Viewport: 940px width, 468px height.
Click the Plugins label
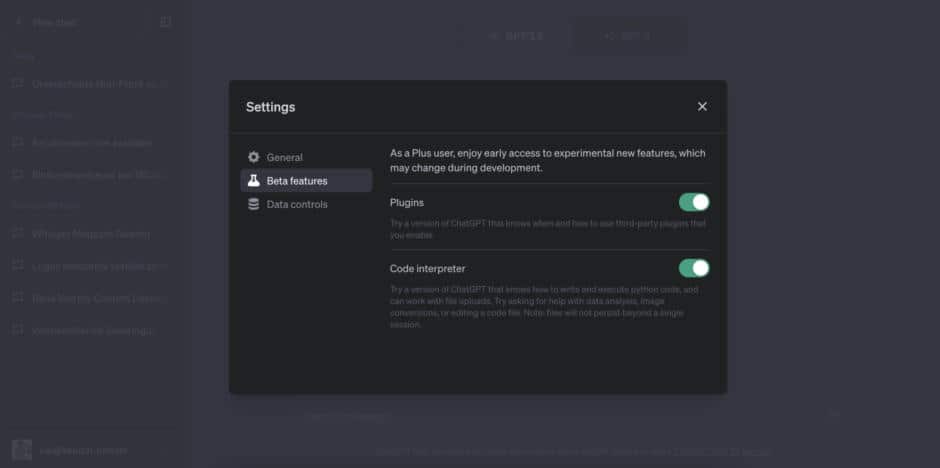point(406,203)
